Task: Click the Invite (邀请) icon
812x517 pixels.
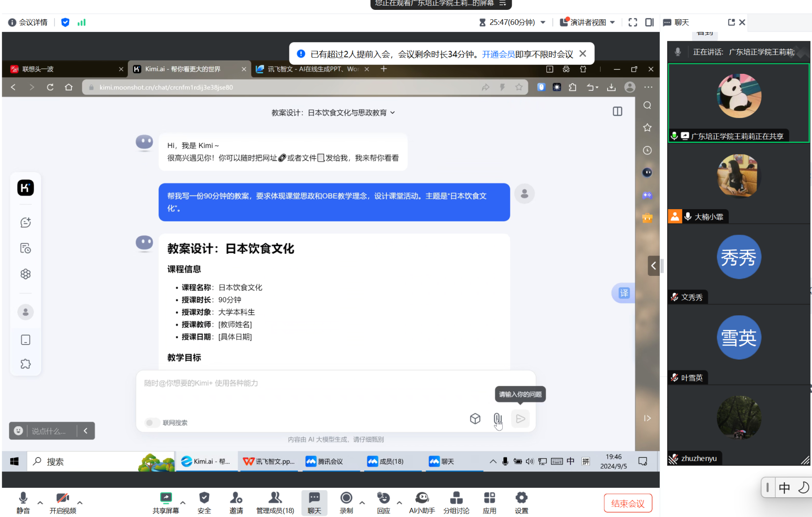Action: coord(236,498)
